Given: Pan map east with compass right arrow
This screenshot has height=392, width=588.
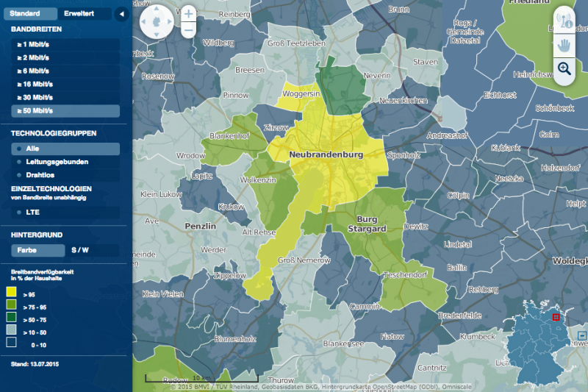Looking at the screenshot, I should click(171, 23).
